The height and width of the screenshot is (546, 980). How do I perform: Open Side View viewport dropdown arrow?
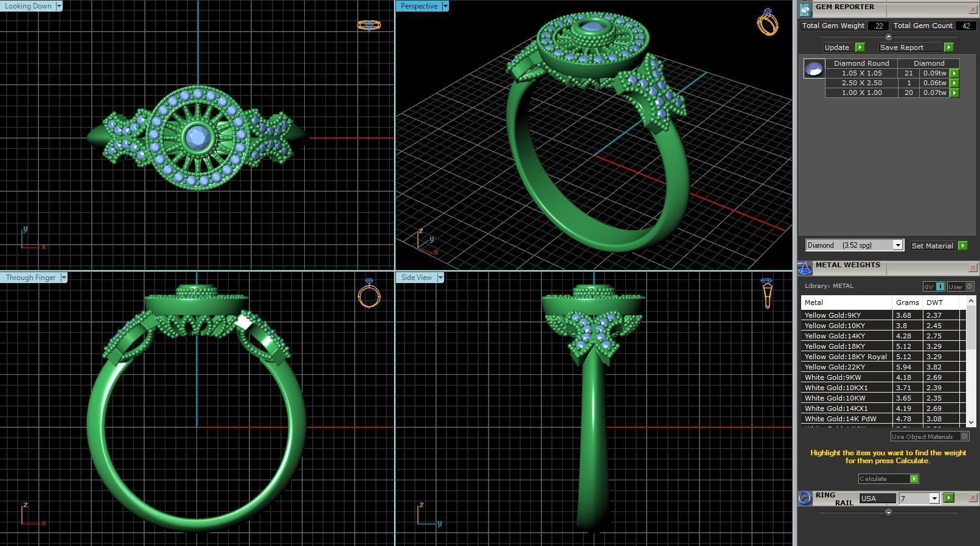(440, 278)
